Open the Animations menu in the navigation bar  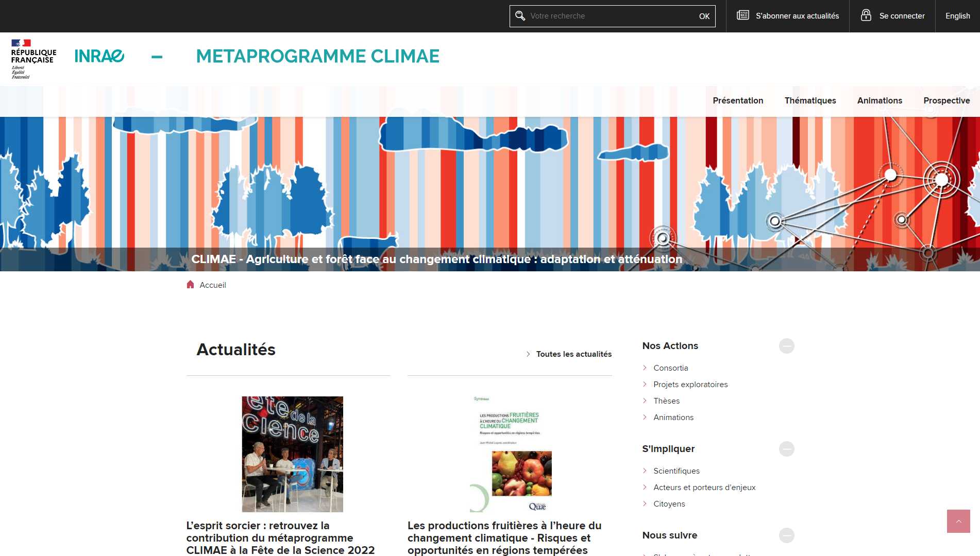coord(880,101)
